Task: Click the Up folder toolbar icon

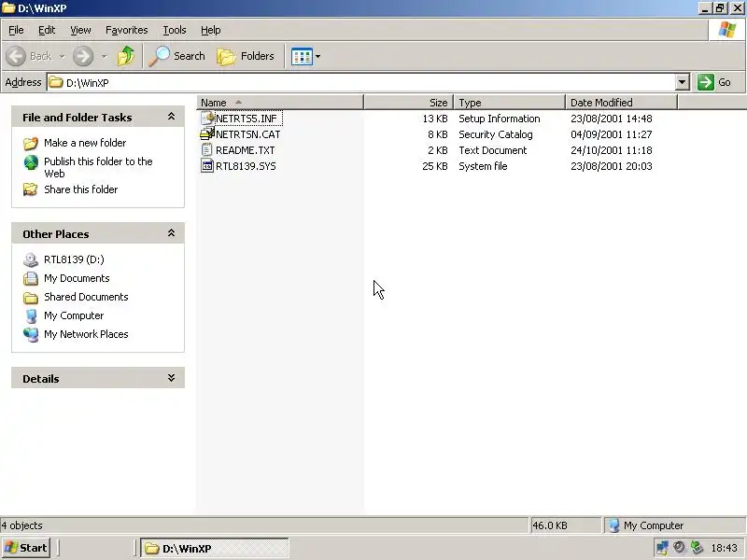Action: click(126, 56)
